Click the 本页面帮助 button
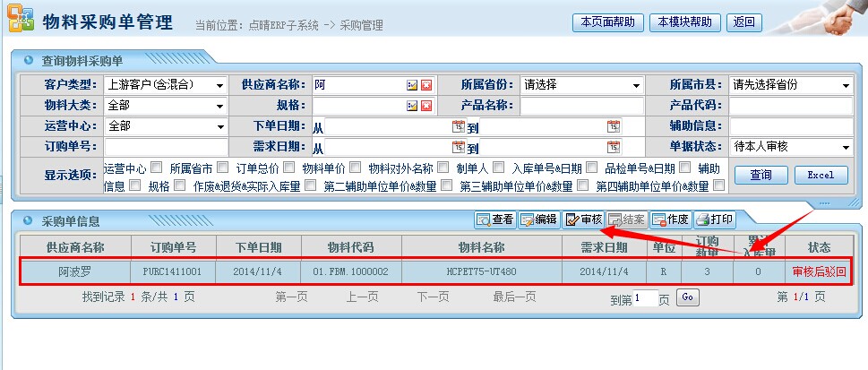 click(x=608, y=22)
